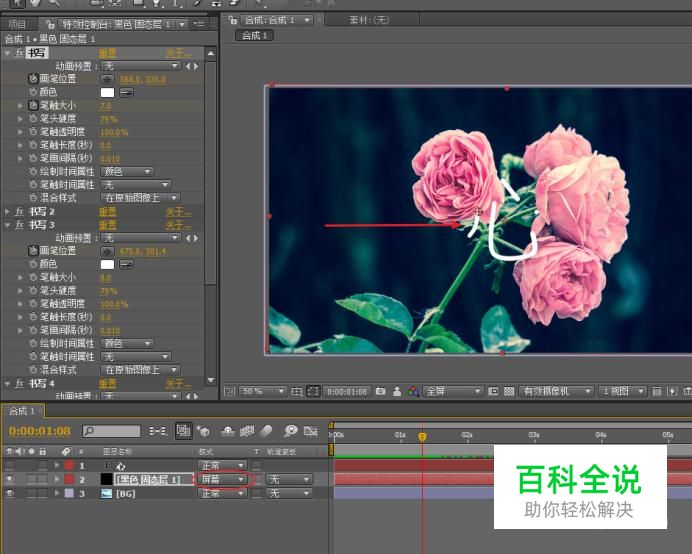The image size is (692, 554).
Task: Open the 50 % magnification dropdown in the viewer
Action: 263,392
